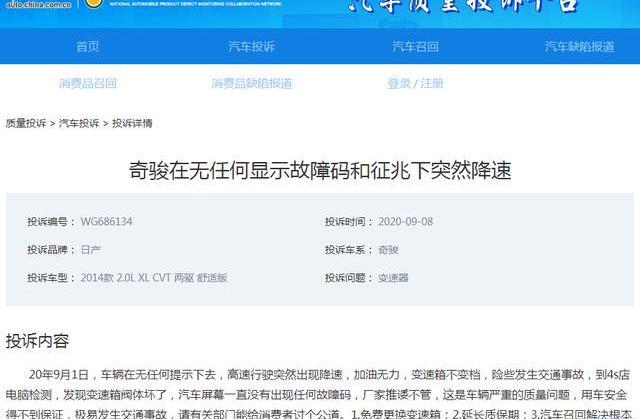This screenshot has height=419, width=640.
Task: Click the 汽车投诉 breadcrumb link
Action: pyautogui.click(x=79, y=123)
